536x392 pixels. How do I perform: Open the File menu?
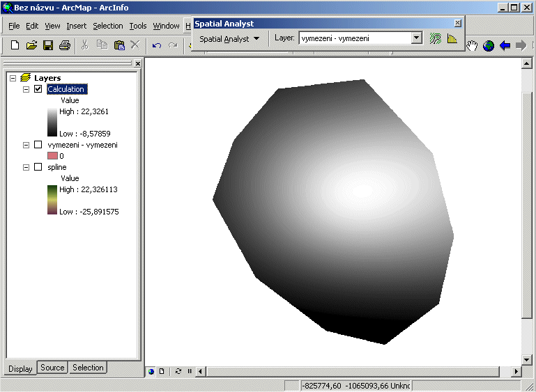(x=14, y=26)
